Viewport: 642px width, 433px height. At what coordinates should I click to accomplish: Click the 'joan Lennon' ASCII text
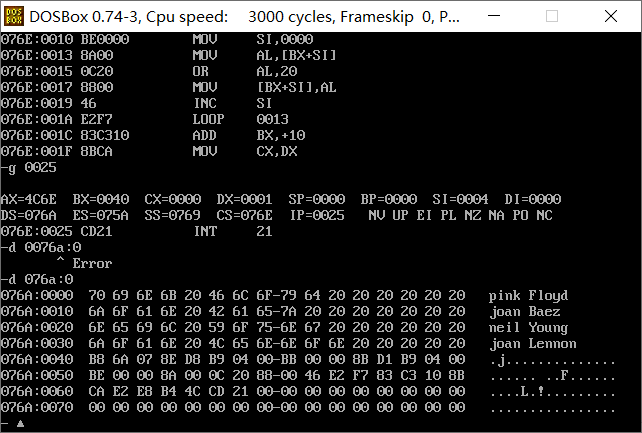(532, 343)
